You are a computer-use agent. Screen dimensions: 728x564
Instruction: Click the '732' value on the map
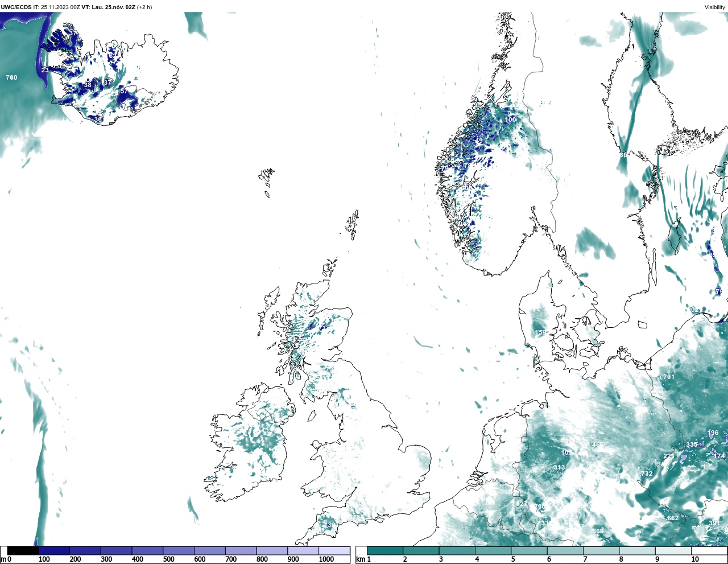pyautogui.click(x=647, y=474)
